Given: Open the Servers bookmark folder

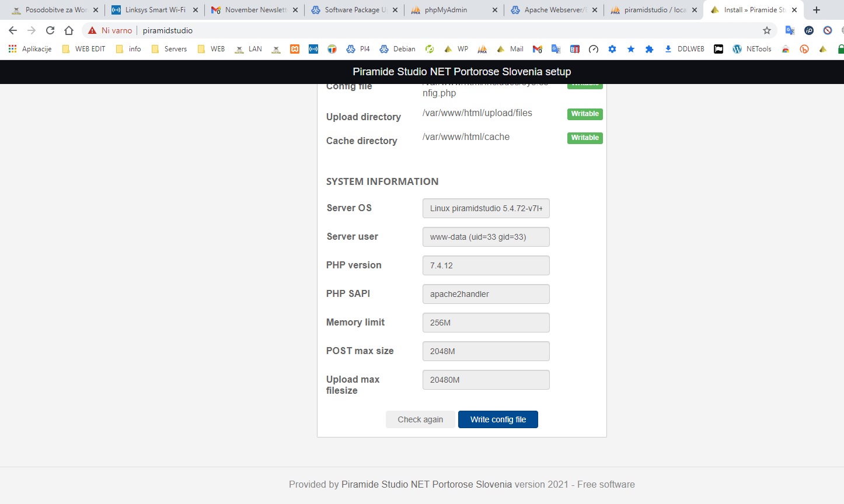Looking at the screenshot, I should coord(169,49).
